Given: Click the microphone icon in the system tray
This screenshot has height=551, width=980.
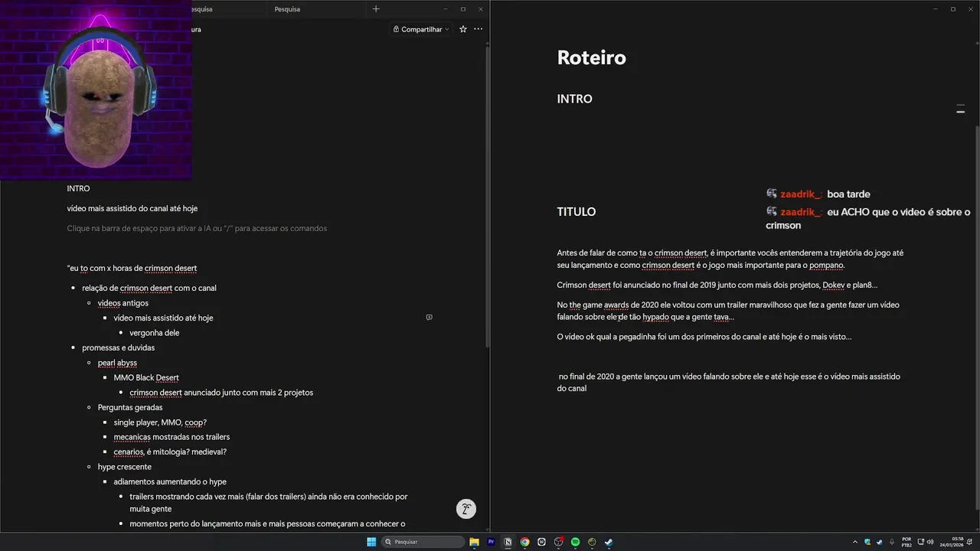Looking at the screenshot, I should (x=891, y=542).
